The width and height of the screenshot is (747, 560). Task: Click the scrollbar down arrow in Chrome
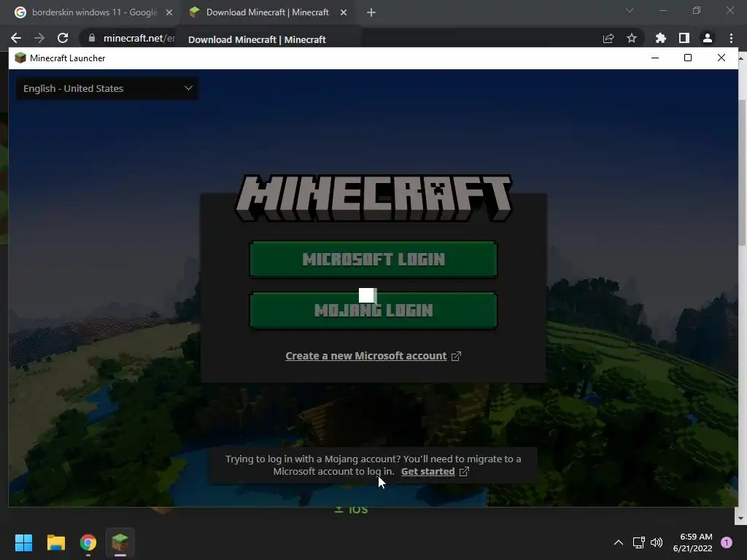pos(742,518)
